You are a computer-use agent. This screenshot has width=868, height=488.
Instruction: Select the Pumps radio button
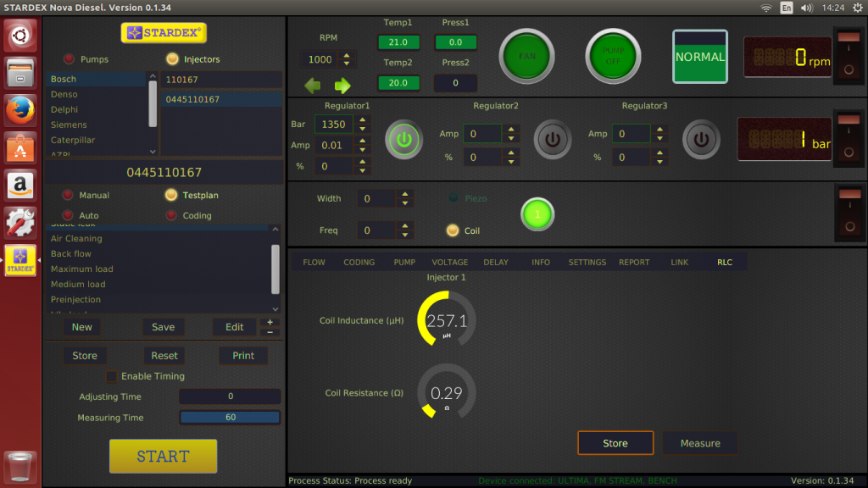click(69, 58)
